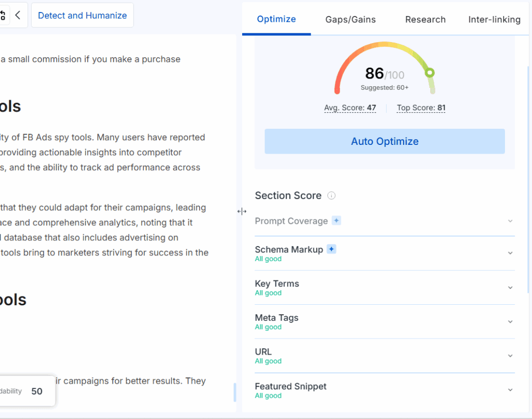
Task: Click the panel resize handle between panels
Action: pos(241,211)
